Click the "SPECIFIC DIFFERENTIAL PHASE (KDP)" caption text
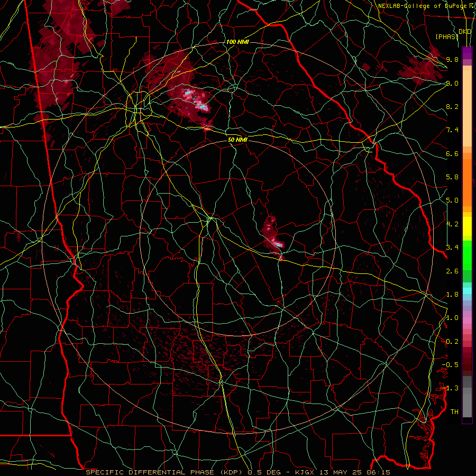Image resolution: width=476 pixels, height=476 pixels. (166, 472)
